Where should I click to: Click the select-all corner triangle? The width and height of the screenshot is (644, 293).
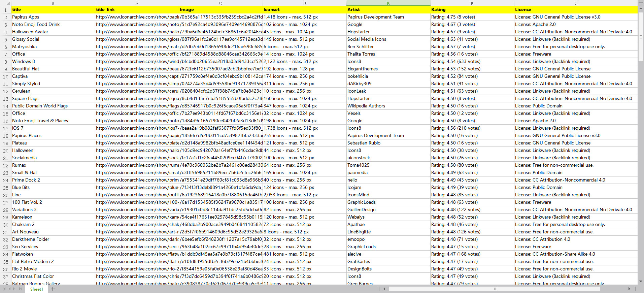coord(8,3)
